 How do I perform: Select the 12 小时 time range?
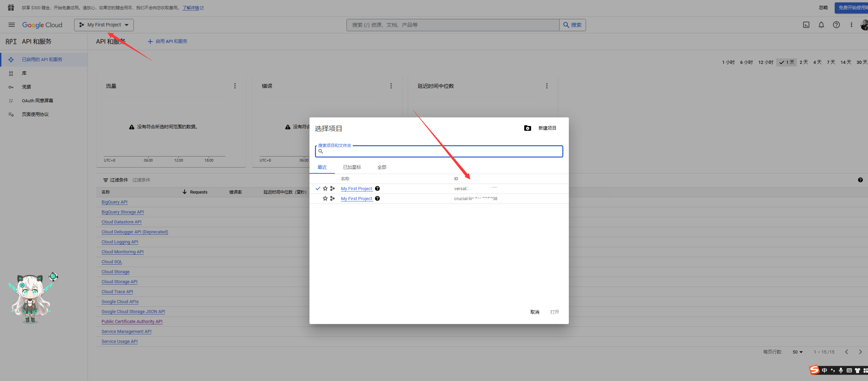pos(766,62)
